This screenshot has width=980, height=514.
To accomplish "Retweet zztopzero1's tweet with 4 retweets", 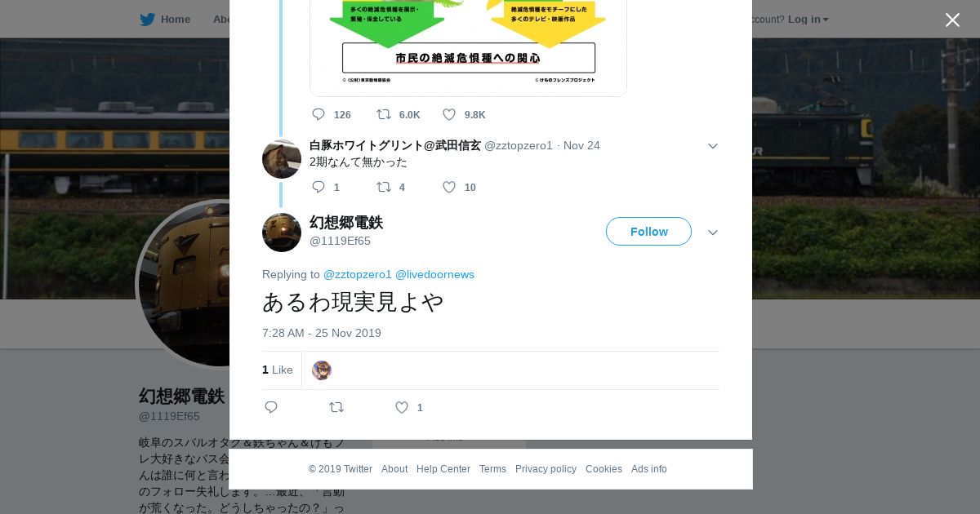I will coord(383,187).
